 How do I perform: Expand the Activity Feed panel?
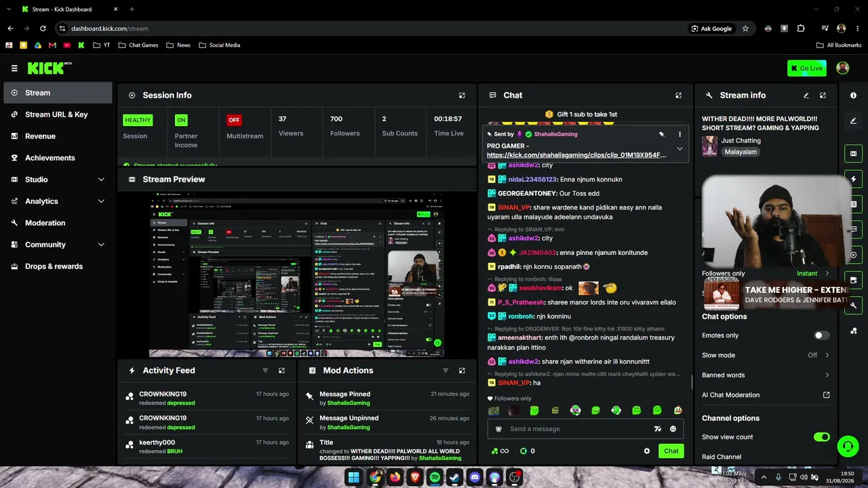tap(281, 371)
